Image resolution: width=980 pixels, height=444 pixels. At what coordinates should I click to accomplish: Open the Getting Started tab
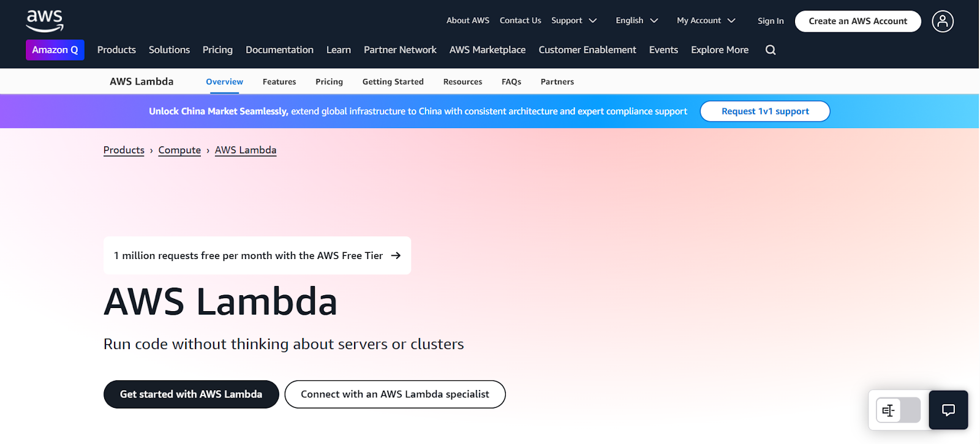click(393, 82)
